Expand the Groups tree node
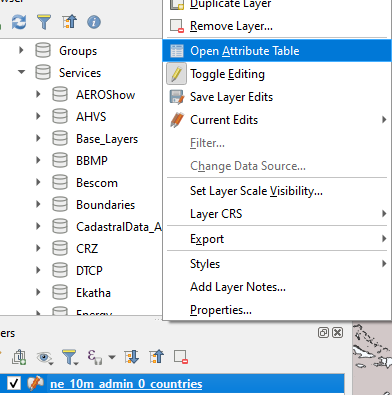 click(21, 51)
